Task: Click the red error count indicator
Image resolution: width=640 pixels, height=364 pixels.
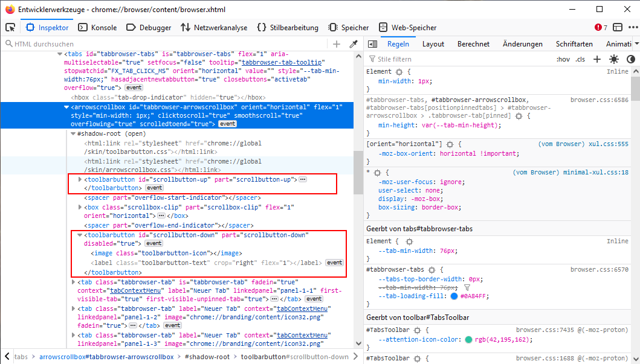Action: coord(601,27)
